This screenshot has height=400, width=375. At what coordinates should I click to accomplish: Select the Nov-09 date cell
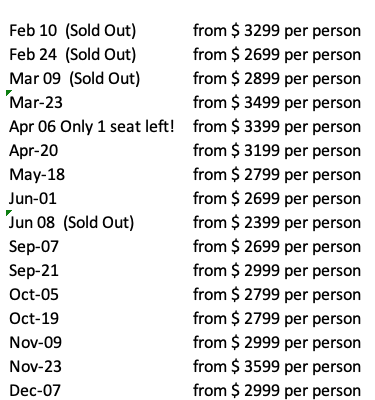point(35,343)
